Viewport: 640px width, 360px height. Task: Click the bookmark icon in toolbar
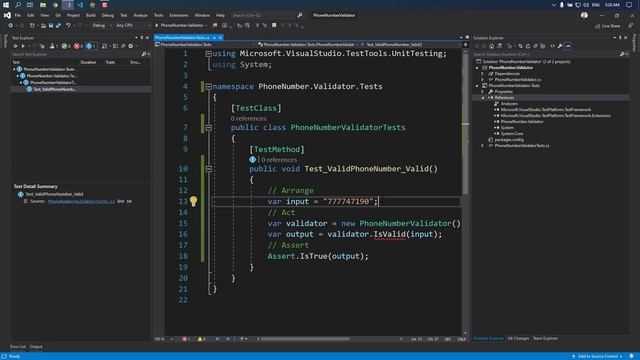point(274,25)
